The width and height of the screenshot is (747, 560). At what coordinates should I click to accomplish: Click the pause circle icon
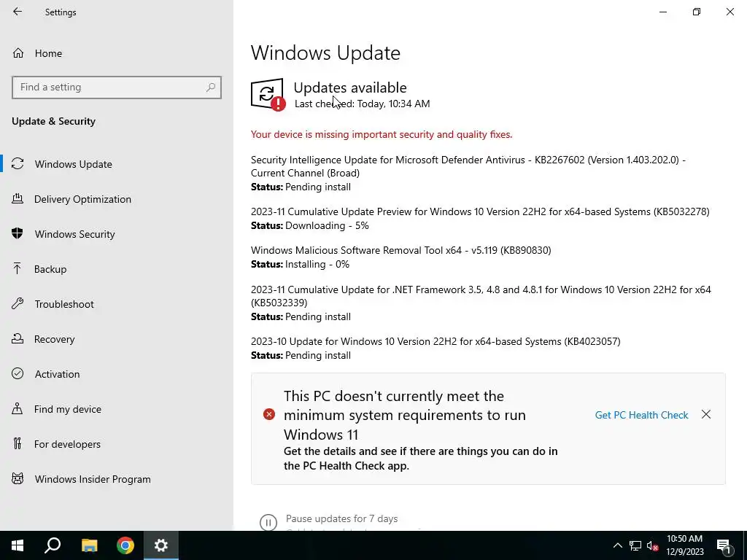[x=268, y=522]
